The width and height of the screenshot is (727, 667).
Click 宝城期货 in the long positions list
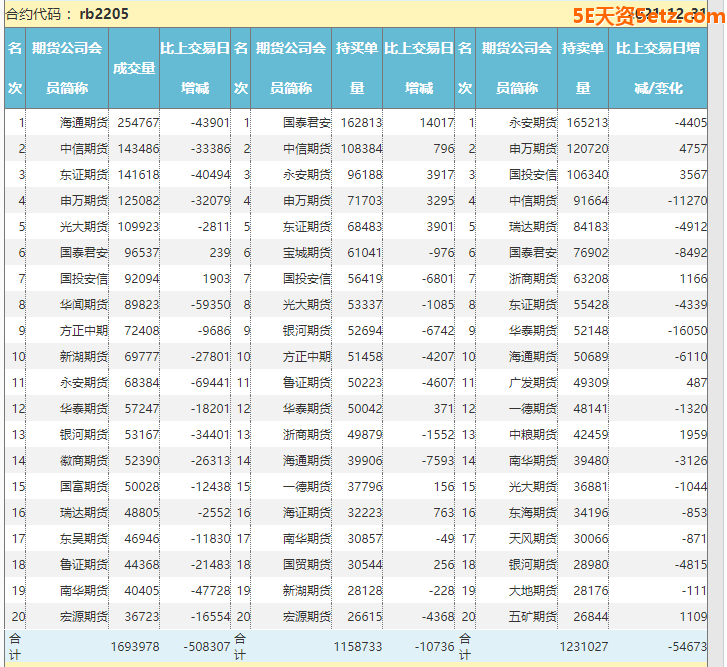coord(306,252)
